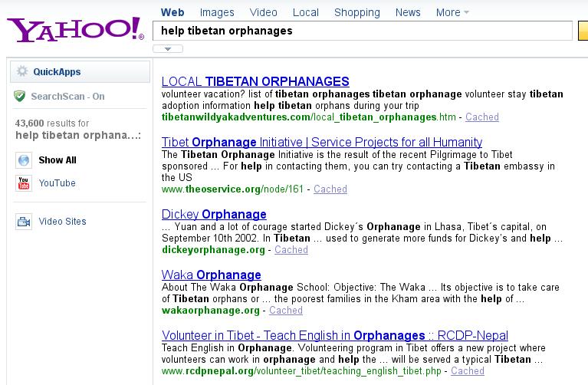The height and width of the screenshot is (385, 588).
Task: Switch to the Local tab
Action: pos(306,12)
